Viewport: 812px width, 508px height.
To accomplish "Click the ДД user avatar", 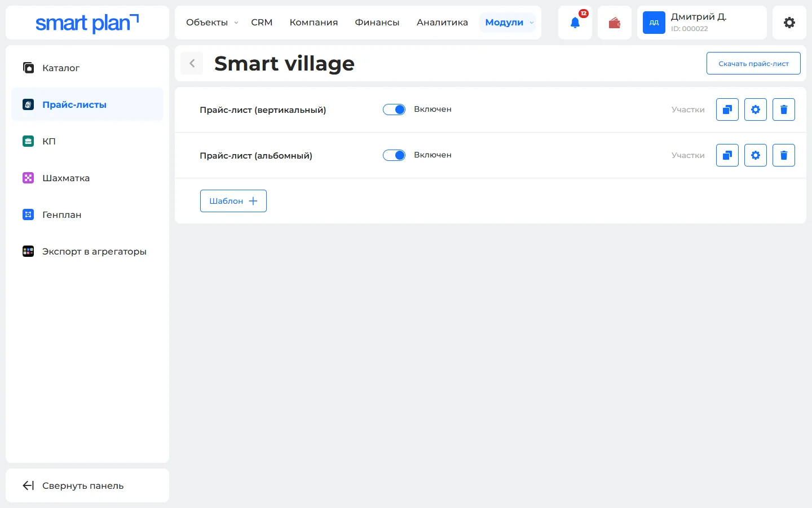I will click(654, 23).
